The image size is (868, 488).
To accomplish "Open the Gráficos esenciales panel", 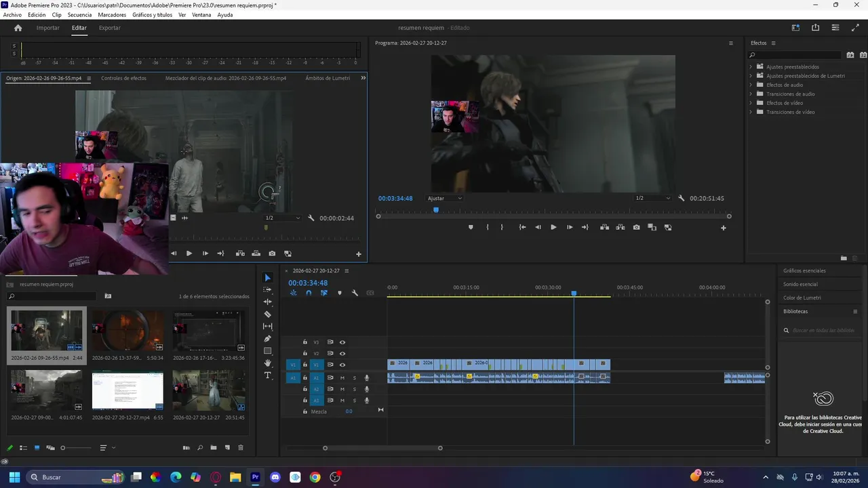I will [804, 270].
